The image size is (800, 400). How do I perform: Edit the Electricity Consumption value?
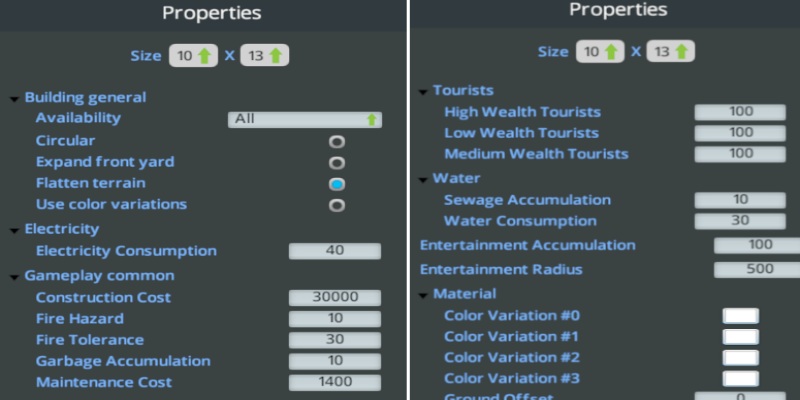click(335, 251)
